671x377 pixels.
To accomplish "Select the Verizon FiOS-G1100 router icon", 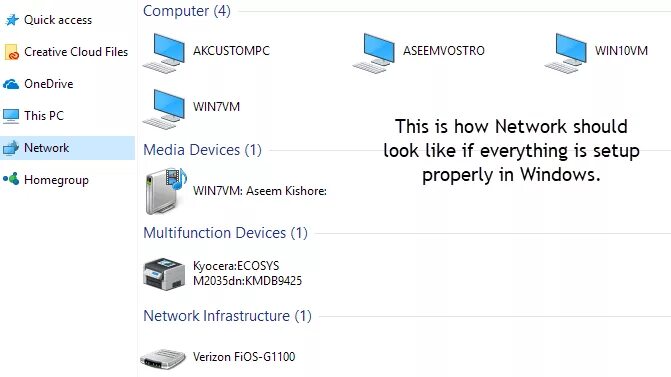I will (x=163, y=359).
